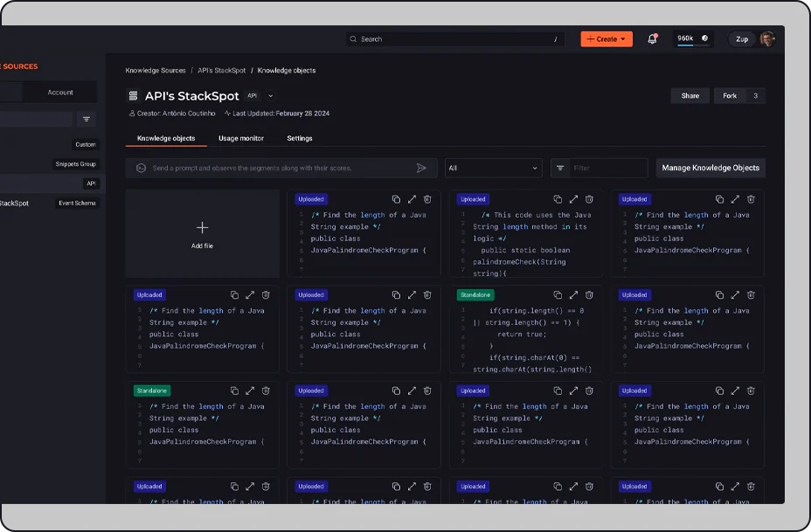This screenshot has height=532, width=811.
Task: Click the API badge beside the title
Action: pyautogui.click(x=252, y=95)
